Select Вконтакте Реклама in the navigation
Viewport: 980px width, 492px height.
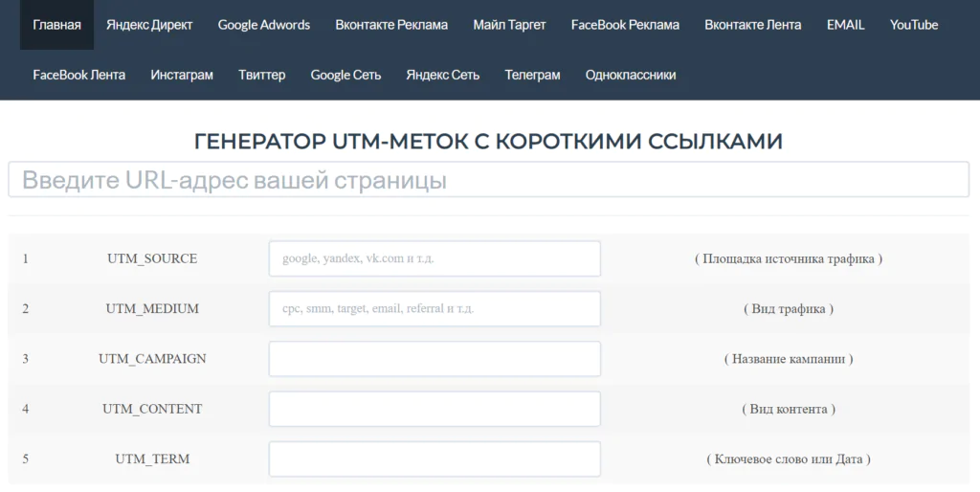click(391, 25)
